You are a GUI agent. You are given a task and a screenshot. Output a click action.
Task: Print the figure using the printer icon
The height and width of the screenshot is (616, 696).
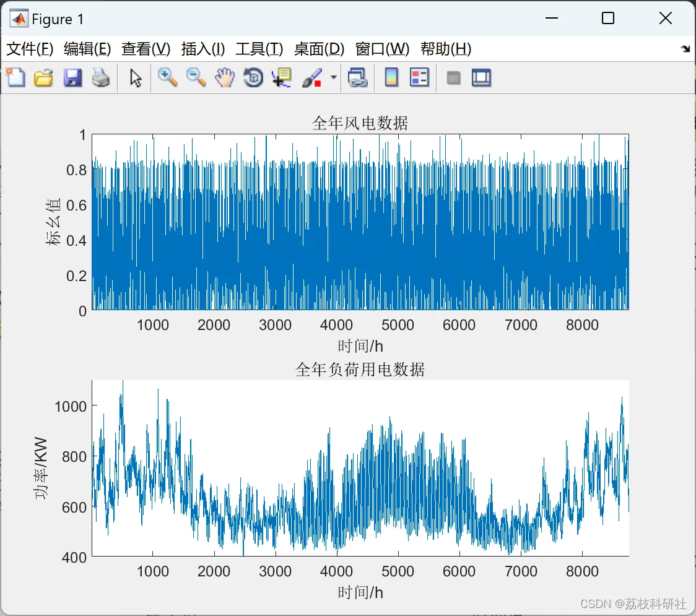click(x=101, y=77)
